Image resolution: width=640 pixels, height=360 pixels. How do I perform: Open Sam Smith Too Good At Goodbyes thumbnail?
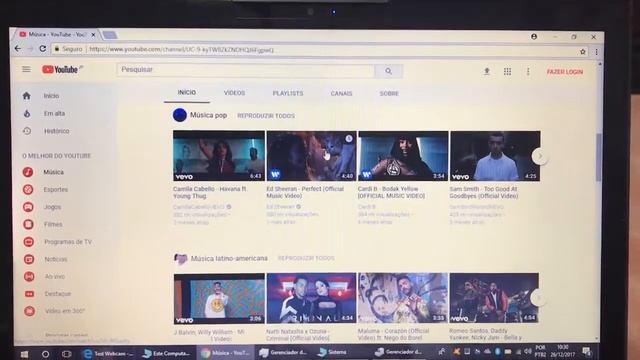point(495,156)
